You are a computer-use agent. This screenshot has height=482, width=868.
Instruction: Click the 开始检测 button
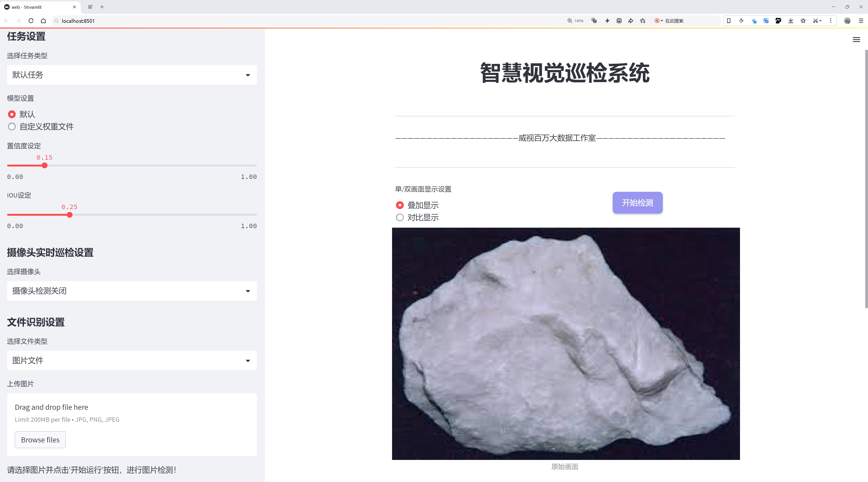point(637,203)
